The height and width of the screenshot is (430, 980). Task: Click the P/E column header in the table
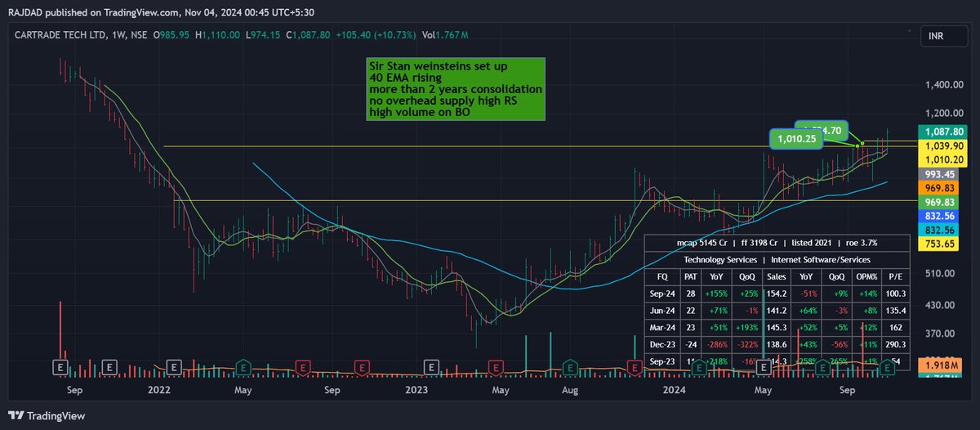coord(894,275)
